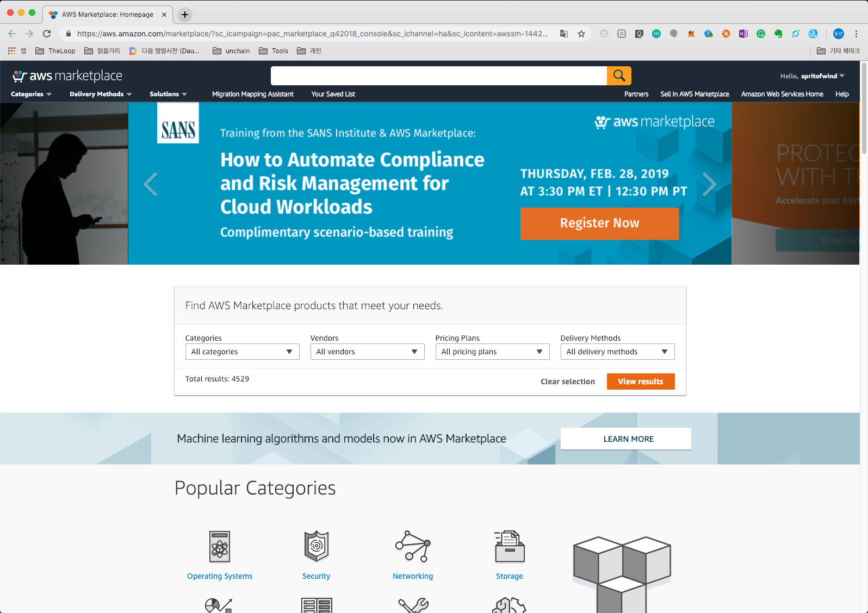Open the Networking text link
Screen dimensions: 868x613
click(x=413, y=576)
